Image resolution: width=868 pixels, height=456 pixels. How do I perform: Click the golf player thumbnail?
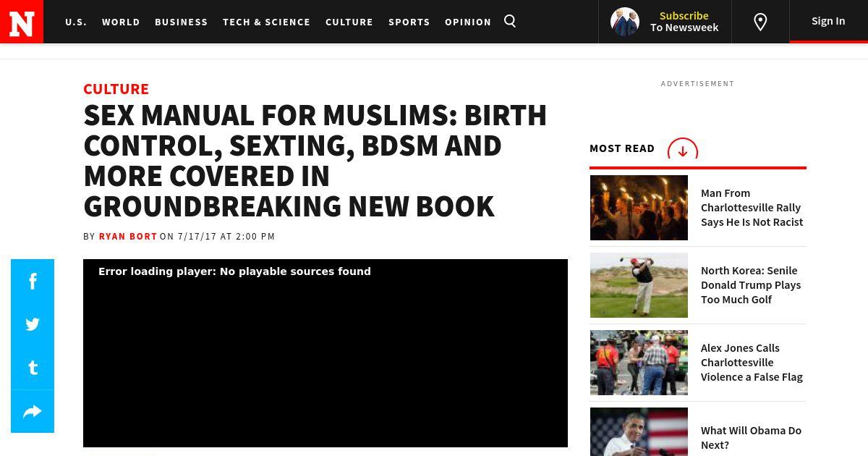[x=639, y=285]
